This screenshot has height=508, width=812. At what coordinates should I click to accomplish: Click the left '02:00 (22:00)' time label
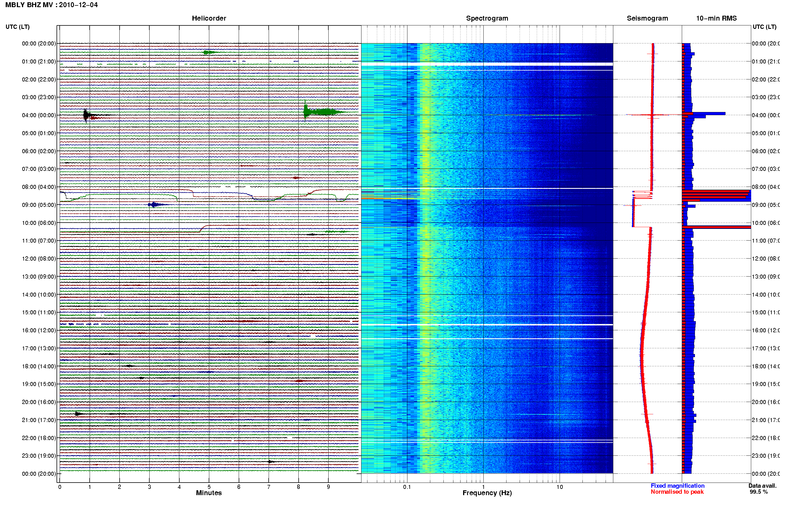(39, 80)
